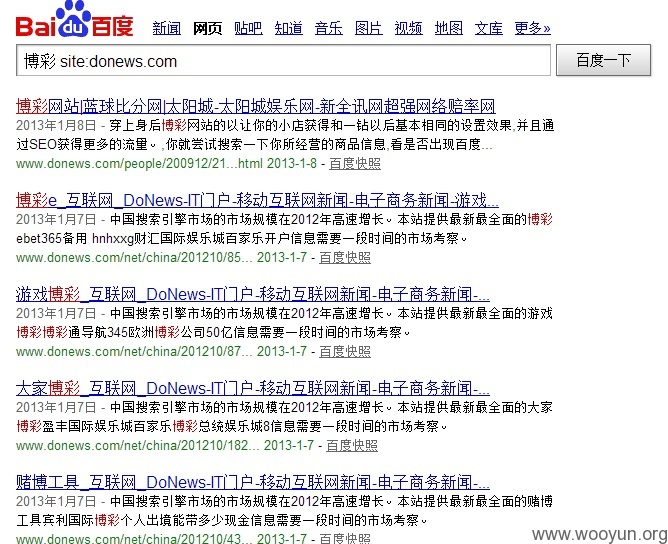The height and width of the screenshot is (544, 668).
Task: Click URL www.donews.com/net/china/201210/85...
Action: tap(134, 258)
